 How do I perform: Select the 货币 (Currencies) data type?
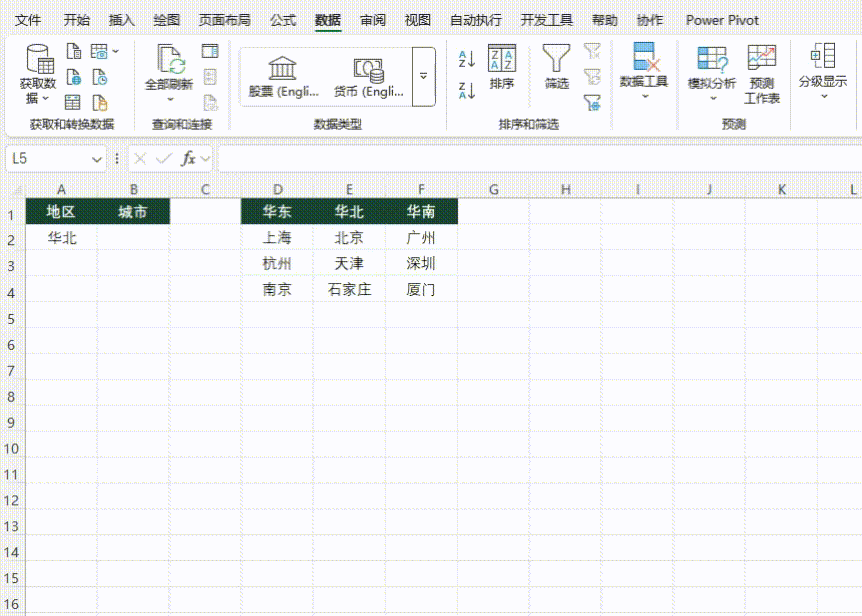tap(369, 77)
